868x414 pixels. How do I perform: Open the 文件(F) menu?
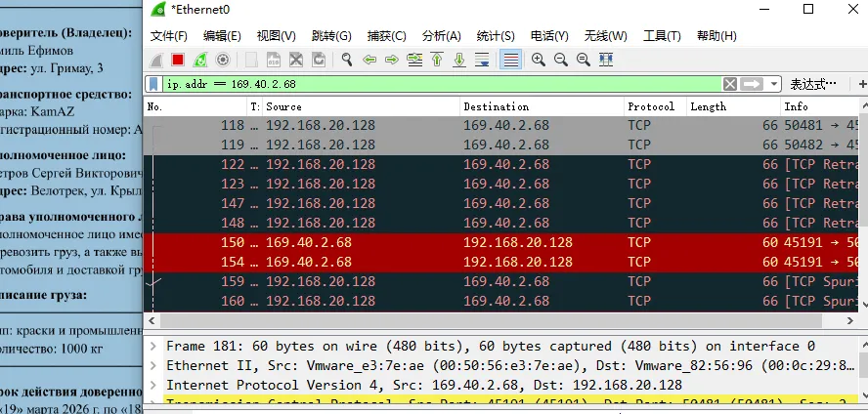click(169, 36)
